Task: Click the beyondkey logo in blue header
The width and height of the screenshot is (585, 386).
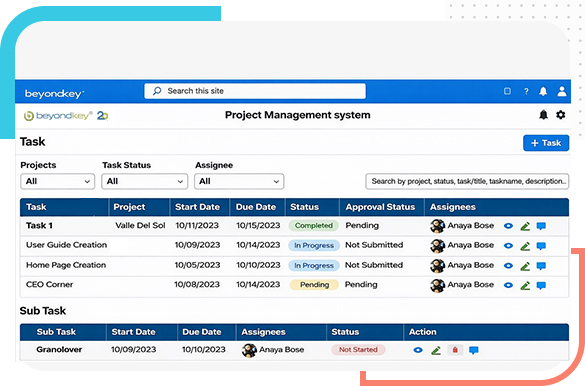Action: tap(54, 93)
